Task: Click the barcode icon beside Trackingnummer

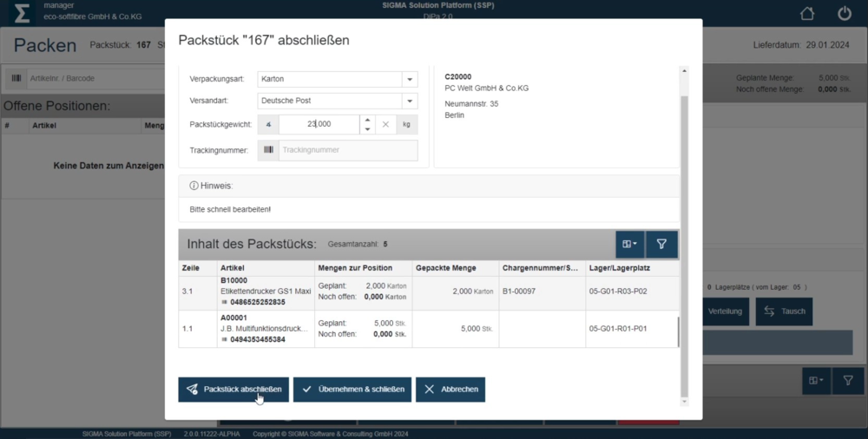Action: click(268, 150)
